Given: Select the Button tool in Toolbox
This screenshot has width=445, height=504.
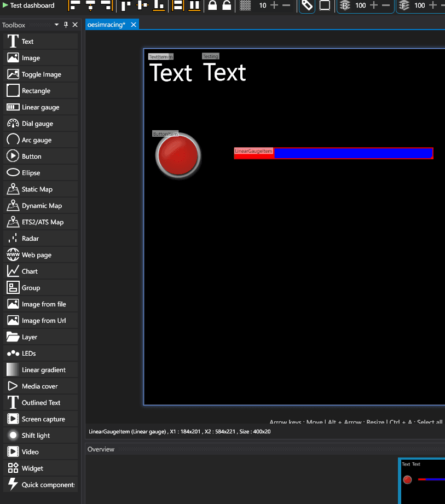Looking at the screenshot, I should point(41,156).
